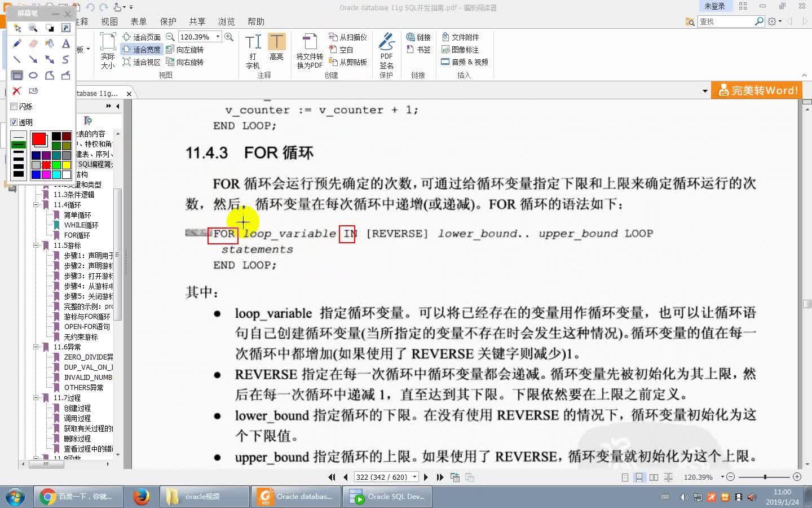The image size is (812, 508).
Task: Create PDF 从扫描仪 from scanner
Action: point(348,37)
